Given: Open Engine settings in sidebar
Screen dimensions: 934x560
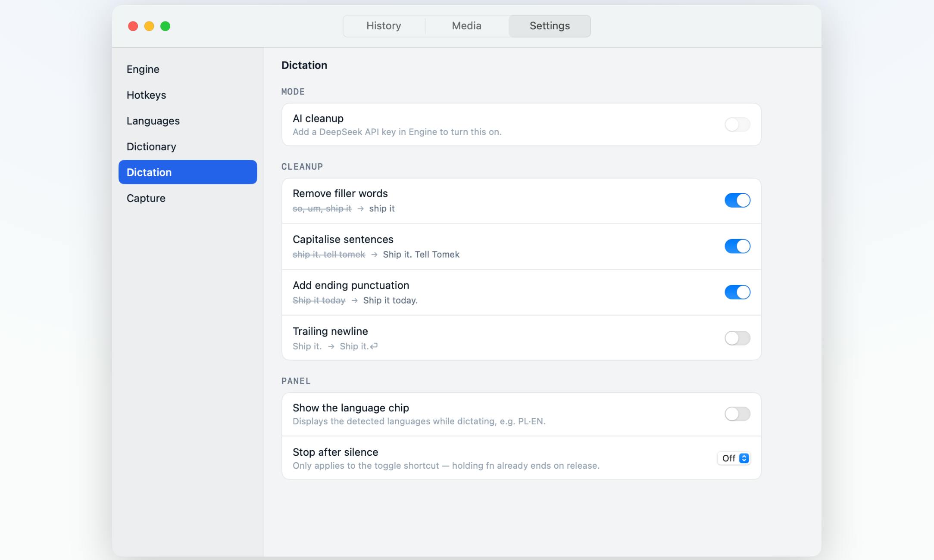Looking at the screenshot, I should point(187,69).
